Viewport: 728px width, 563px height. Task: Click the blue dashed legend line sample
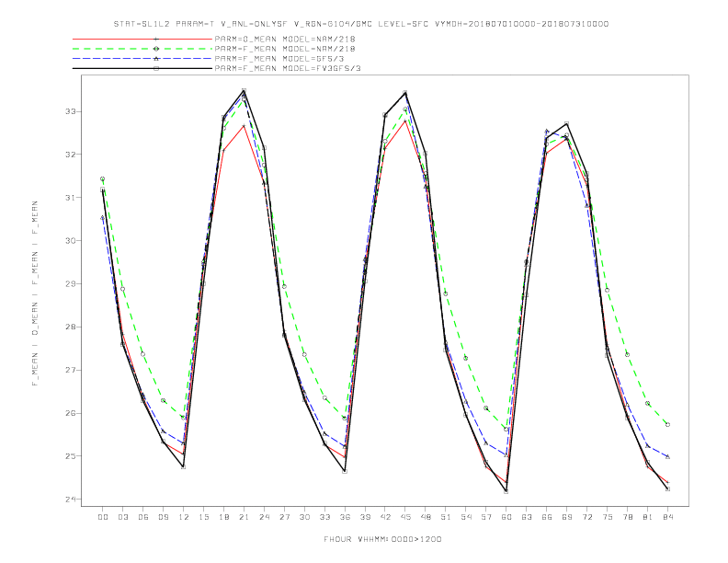tap(142, 59)
